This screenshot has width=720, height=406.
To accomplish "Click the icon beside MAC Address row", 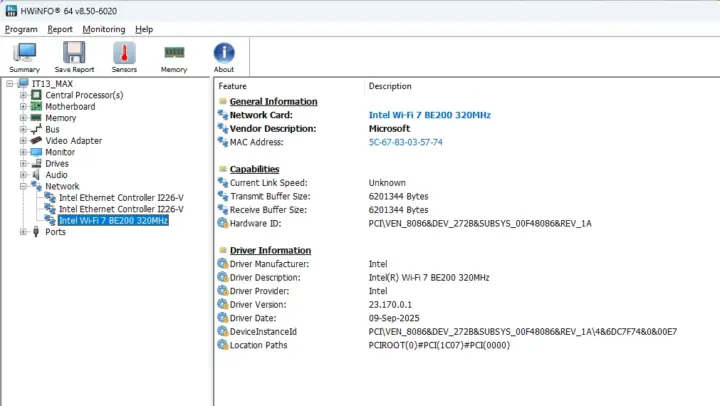I will [x=223, y=142].
